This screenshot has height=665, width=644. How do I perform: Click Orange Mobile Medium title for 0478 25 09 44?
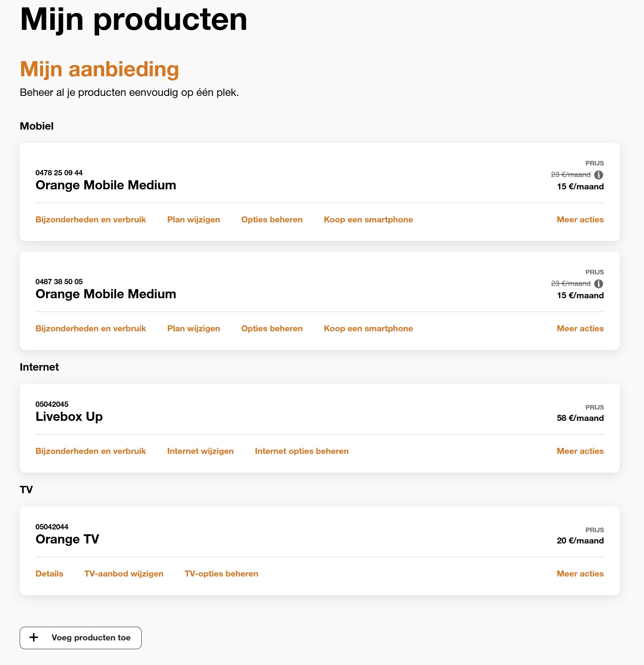(106, 185)
